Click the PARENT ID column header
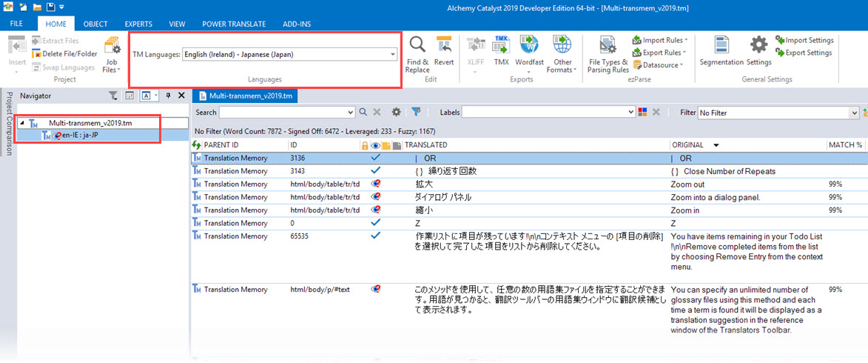The image size is (868, 363). click(x=223, y=144)
